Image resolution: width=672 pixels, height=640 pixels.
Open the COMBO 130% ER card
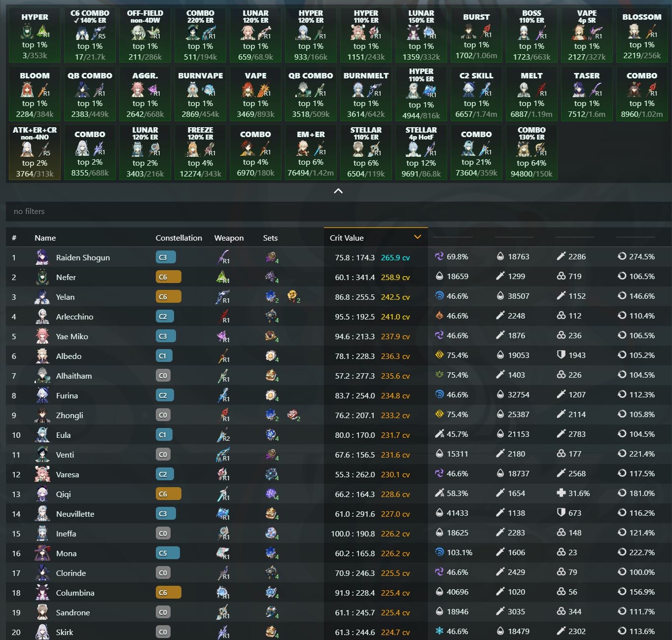(531, 152)
